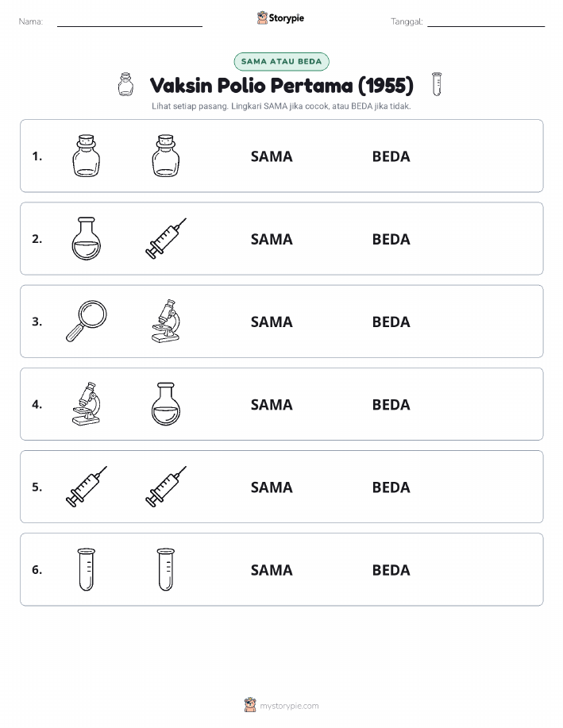Image resolution: width=563 pixels, height=728 pixels.
Task: Open the mystorypie.com footer link
Action: pos(281,705)
